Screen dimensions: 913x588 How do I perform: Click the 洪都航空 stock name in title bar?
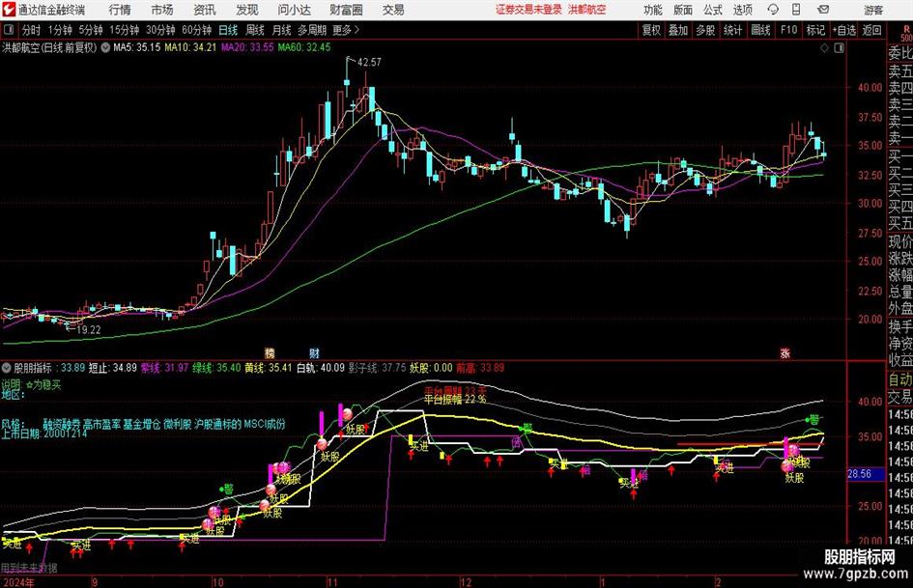tap(587, 10)
